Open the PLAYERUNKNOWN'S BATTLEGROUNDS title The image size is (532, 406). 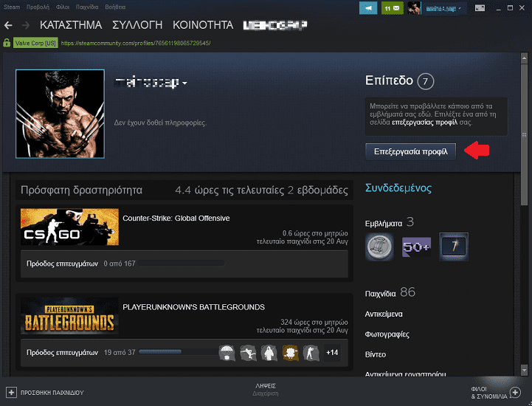[193, 307]
